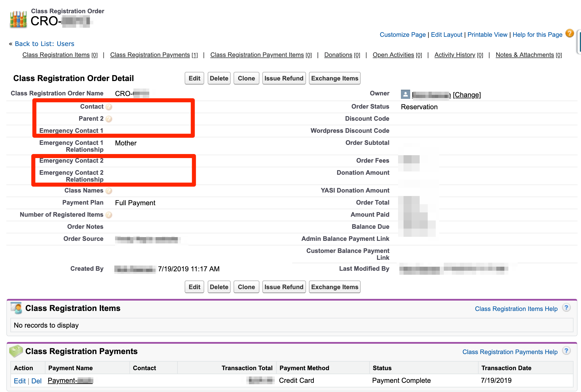This screenshot has height=392, width=581.
Task: Click Class Registration Payments help question icon
Action: click(x=566, y=351)
